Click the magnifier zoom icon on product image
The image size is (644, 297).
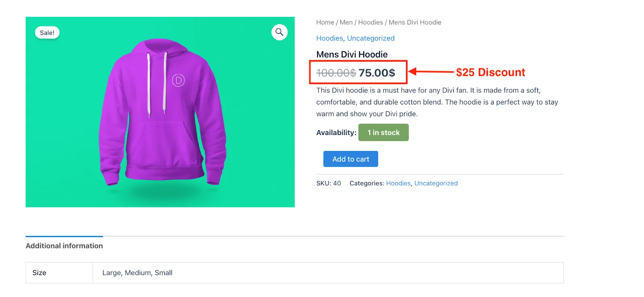(279, 32)
